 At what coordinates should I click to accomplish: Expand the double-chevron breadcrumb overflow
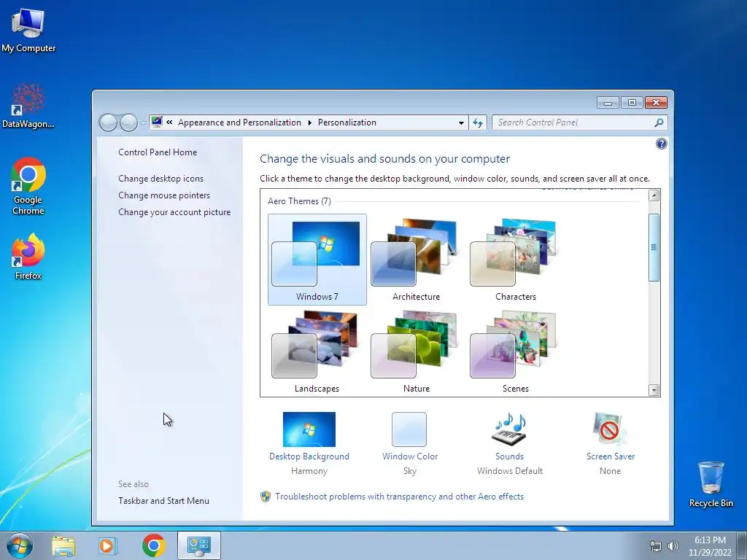pos(169,122)
